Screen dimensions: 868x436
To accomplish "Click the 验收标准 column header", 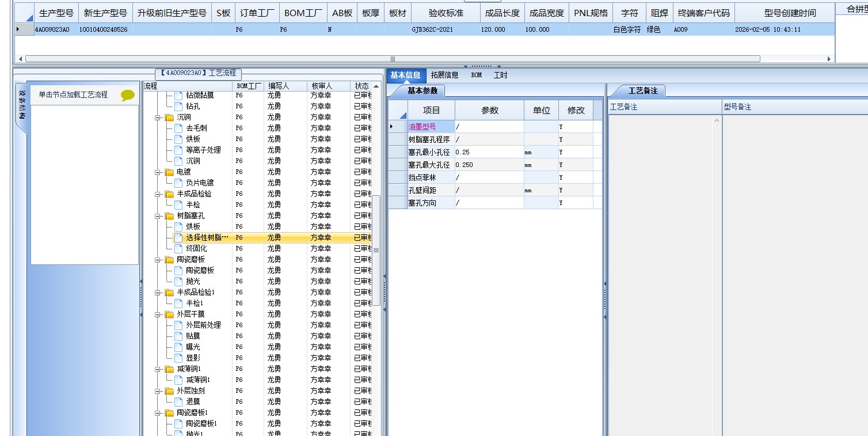I will click(x=446, y=13).
